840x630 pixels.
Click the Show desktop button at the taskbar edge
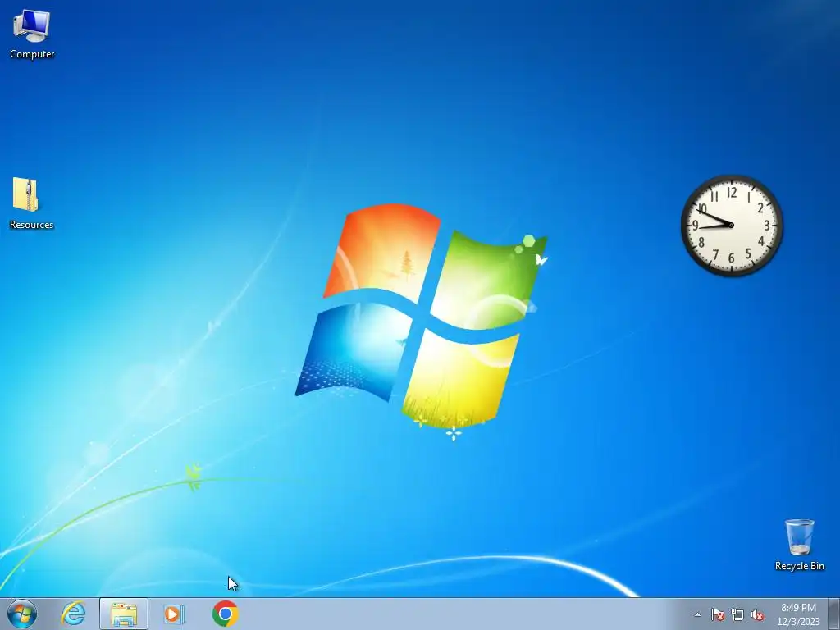[834, 614]
